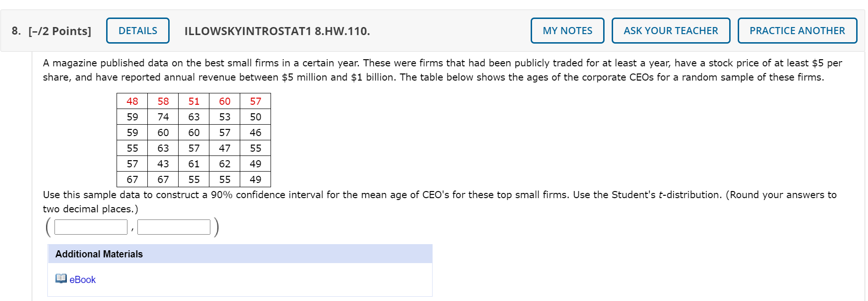
Task: Click the table cell showing 61
Action: coord(194,164)
